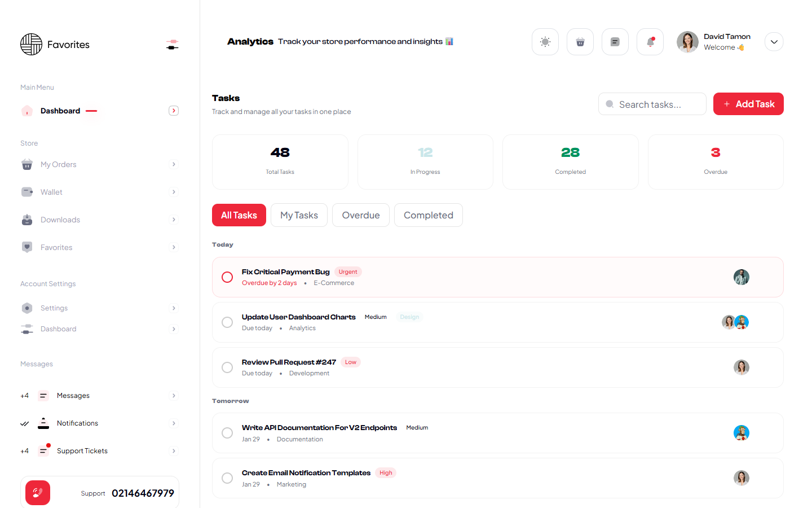Screen dimensions: 812x508
Task: Select the Overdue filter tab
Action: point(360,215)
